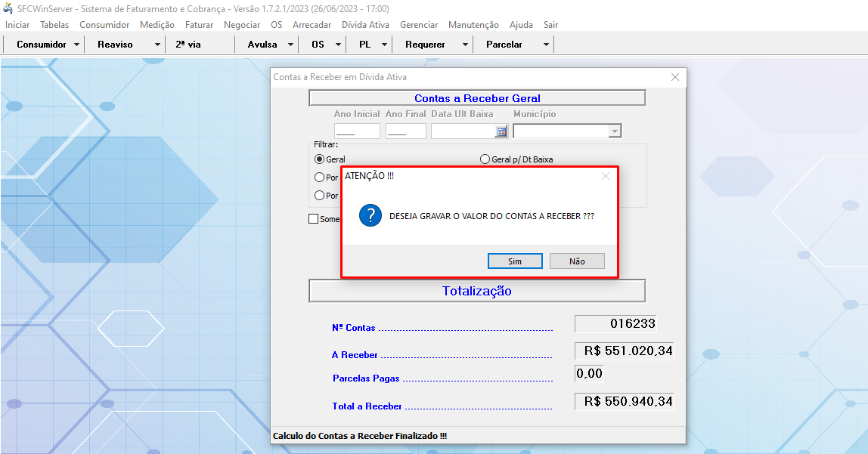Image resolution: width=868 pixels, height=454 pixels.
Task: Open the Dívida Ativa menu
Action: click(x=365, y=25)
